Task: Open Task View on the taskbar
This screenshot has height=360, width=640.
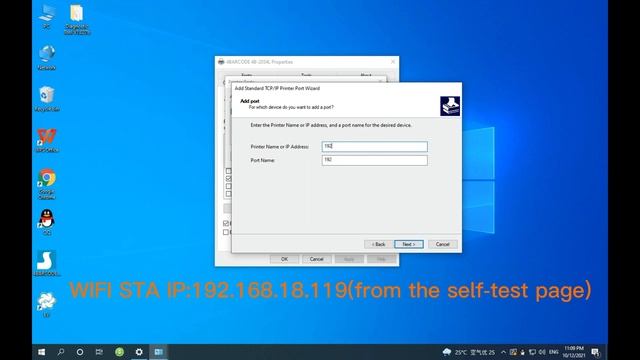Action: [x=99, y=352]
